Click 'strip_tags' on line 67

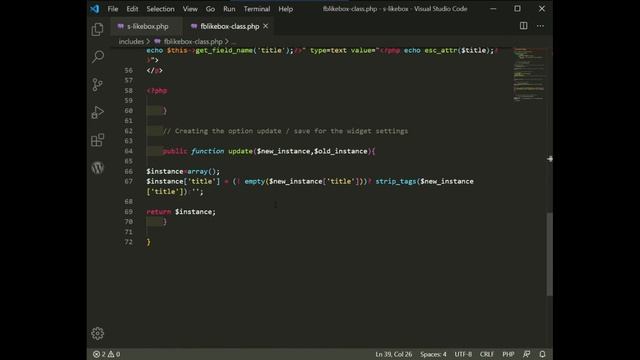point(396,181)
